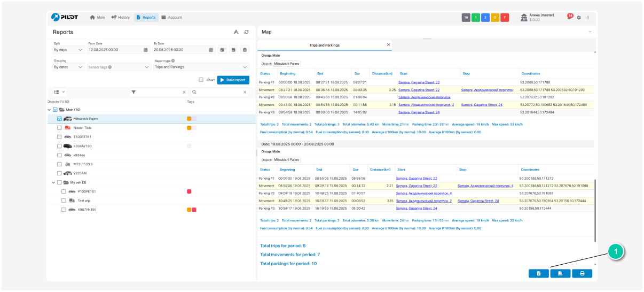Click the refresh icon in Reports header

click(246, 32)
